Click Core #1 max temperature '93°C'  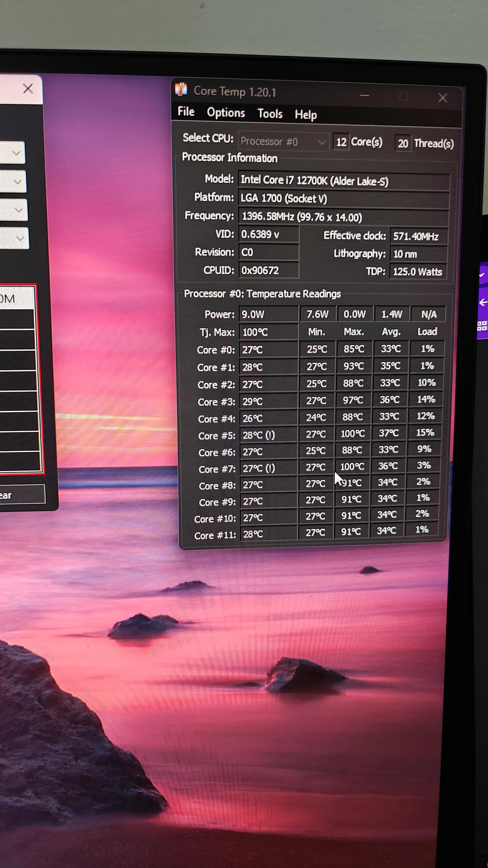[x=354, y=366]
